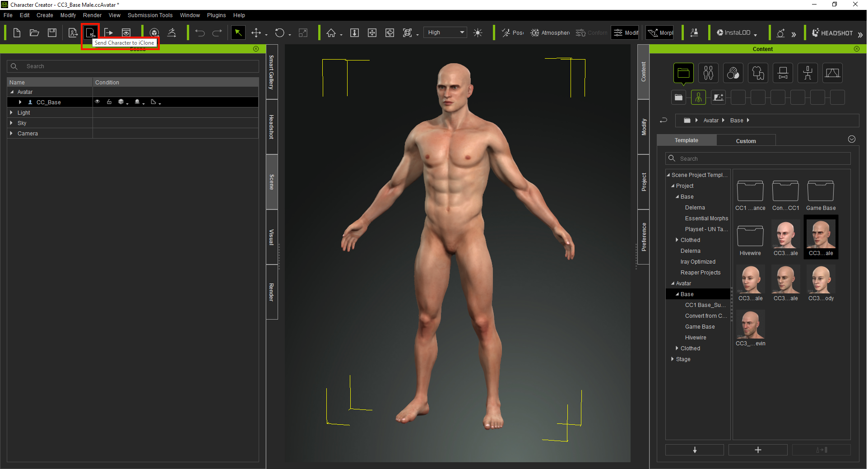Collapse the Avatar node in Scene tree
Screen dimensions: 868x469
12,92
